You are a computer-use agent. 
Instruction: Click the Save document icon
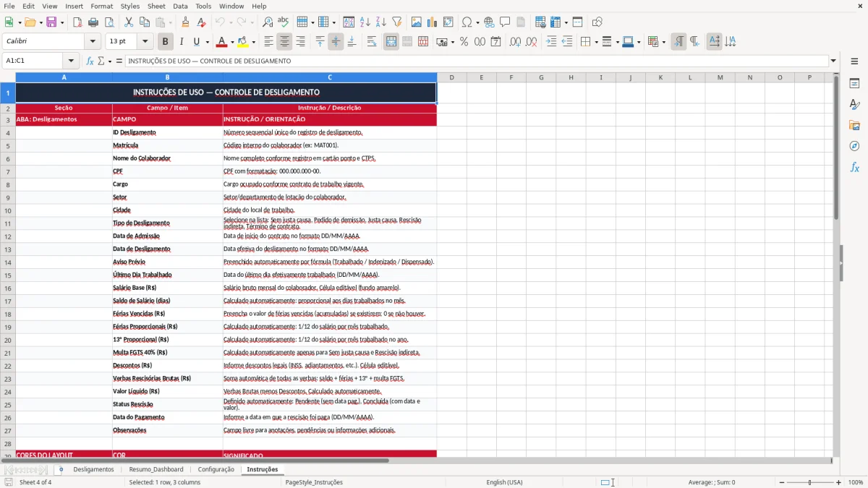click(51, 22)
